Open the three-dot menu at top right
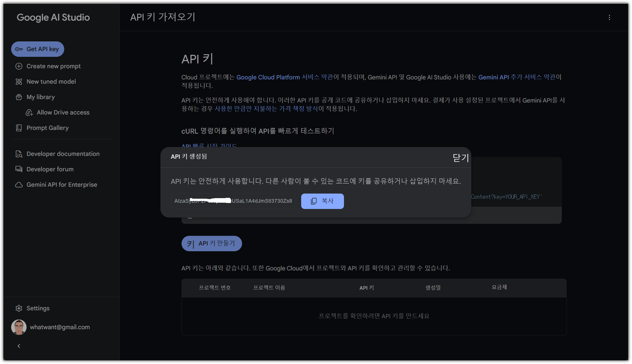The image size is (632, 364). pos(609,17)
